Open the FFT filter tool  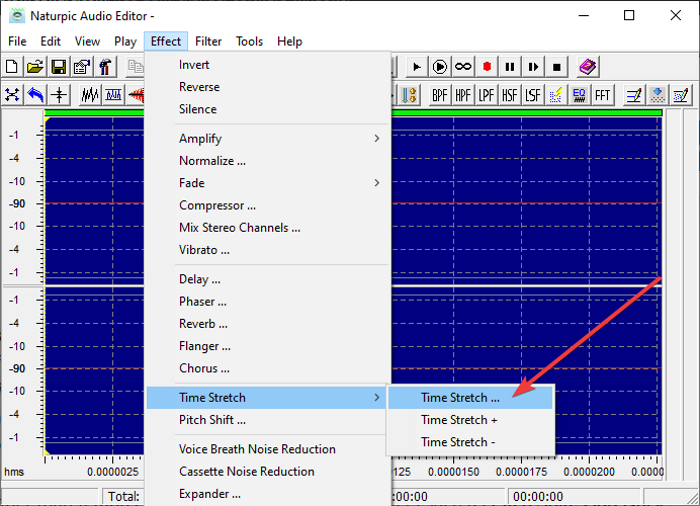pos(602,95)
